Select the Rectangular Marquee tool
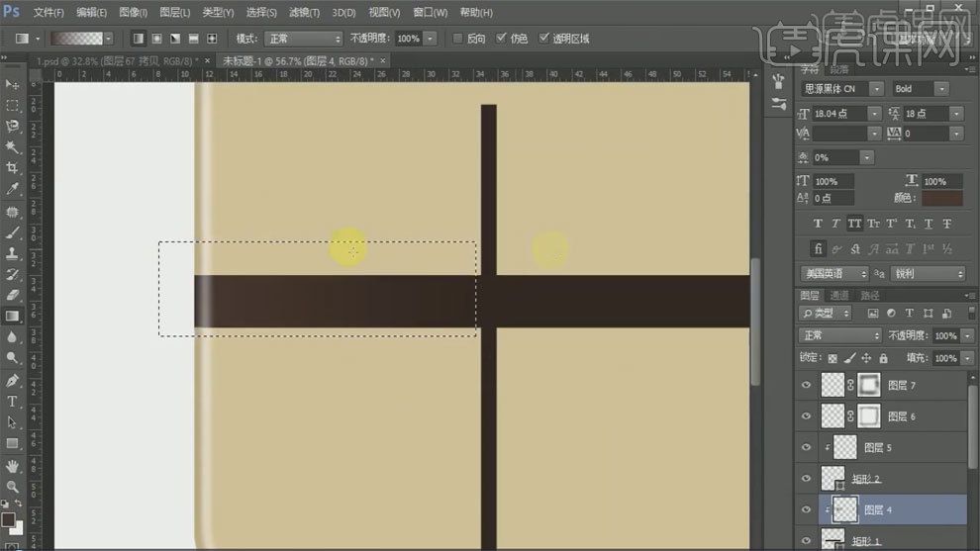980x551 pixels. [13, 105]
